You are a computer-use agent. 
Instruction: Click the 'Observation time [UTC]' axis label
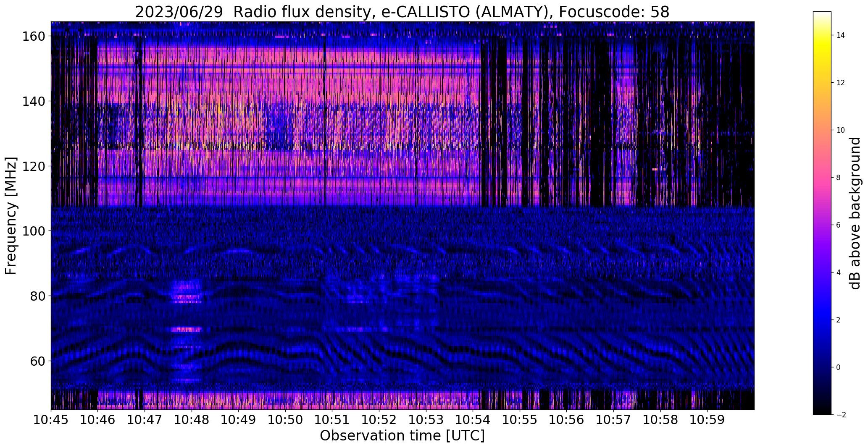(x=402, y=435)
